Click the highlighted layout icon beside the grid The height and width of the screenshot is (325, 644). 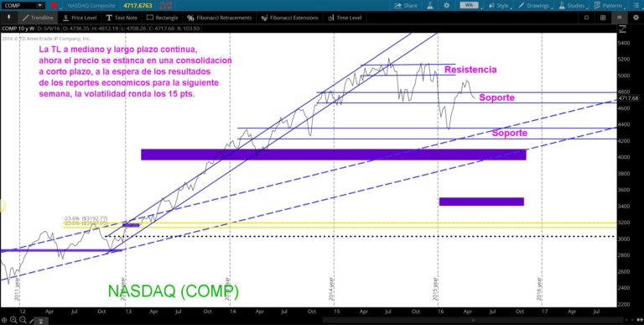click(620, 18)
